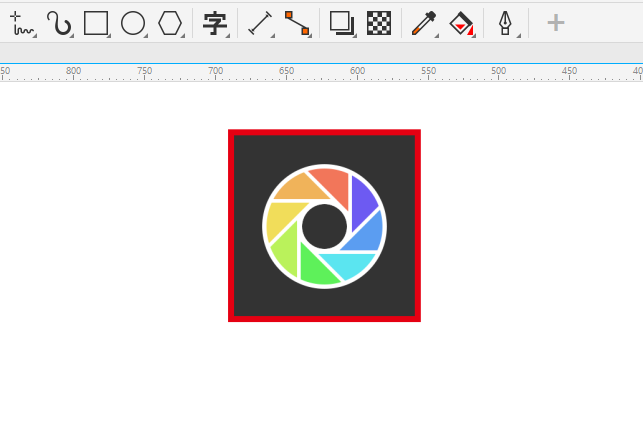Select the Color Eyedropper tool
This screenshot has height=422, width=643.
pyautogui.click(x=424, y=23)
